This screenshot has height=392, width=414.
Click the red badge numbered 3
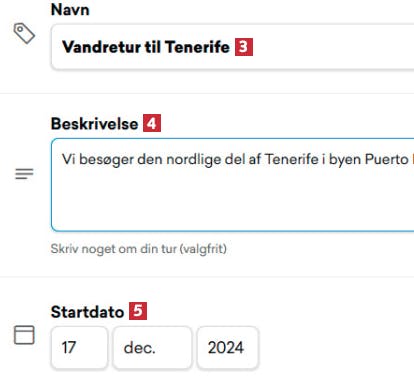[x=244, y=47]
